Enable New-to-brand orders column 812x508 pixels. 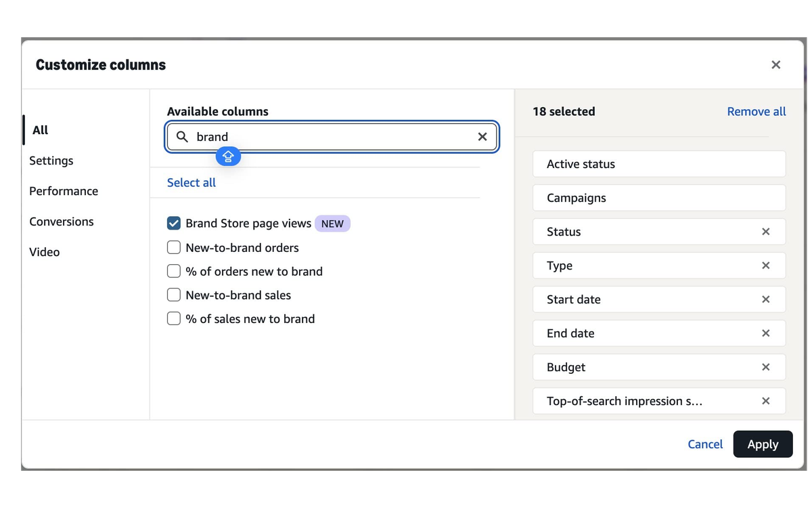pos(174,247)
